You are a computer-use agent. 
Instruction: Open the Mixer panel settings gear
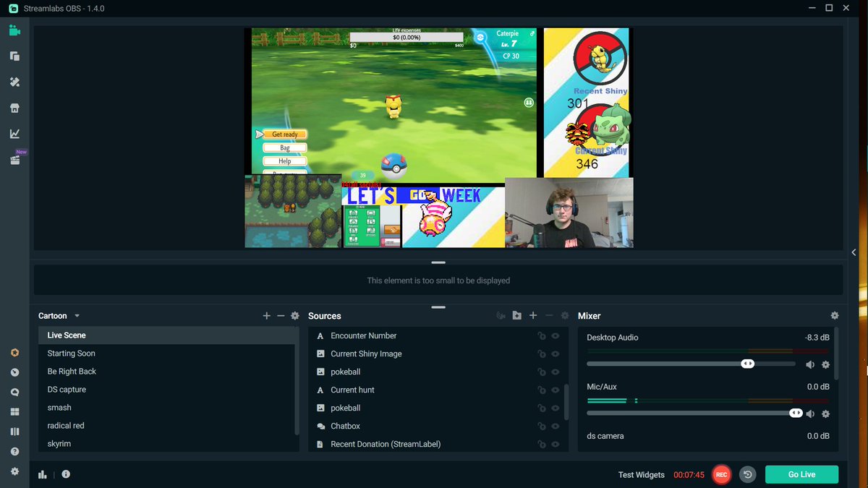click(x=835, y=315)
